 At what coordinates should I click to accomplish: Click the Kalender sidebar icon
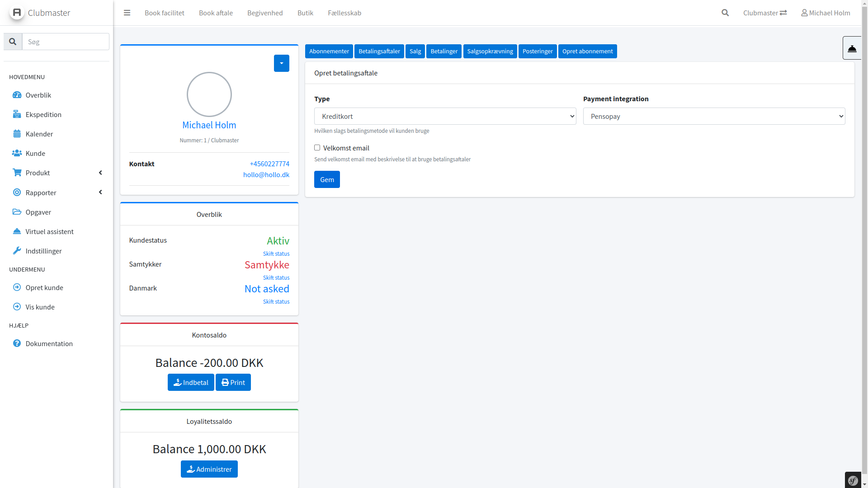[17, 134]
